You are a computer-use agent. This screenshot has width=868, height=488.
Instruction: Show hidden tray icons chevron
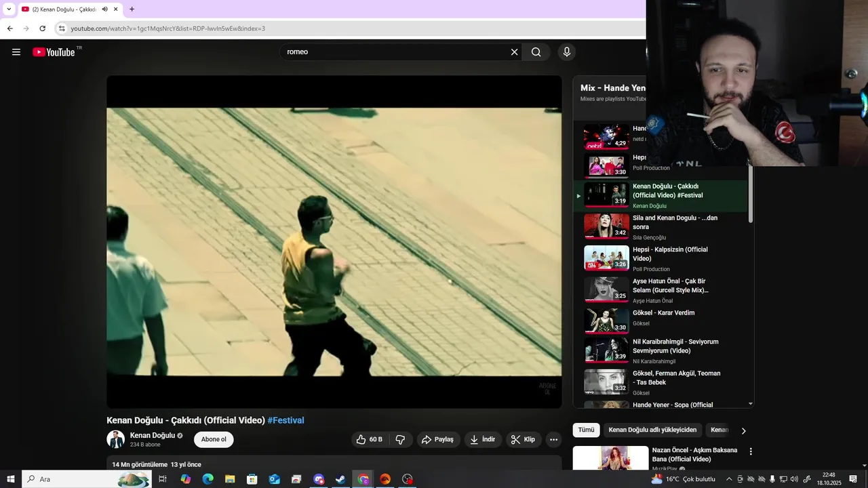pyautogui.click(x=729, y=479)
